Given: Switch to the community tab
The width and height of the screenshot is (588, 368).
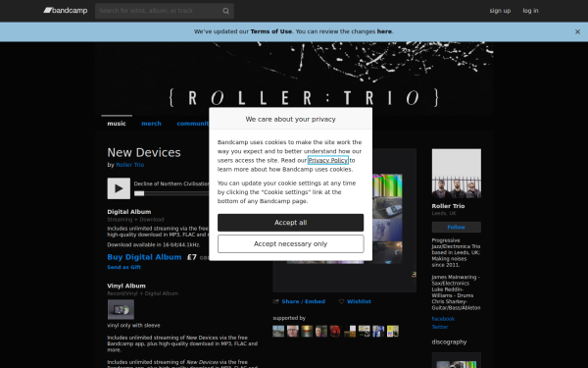Looking at the screenshot, I should pyautogui.click(x=193, y=124).
